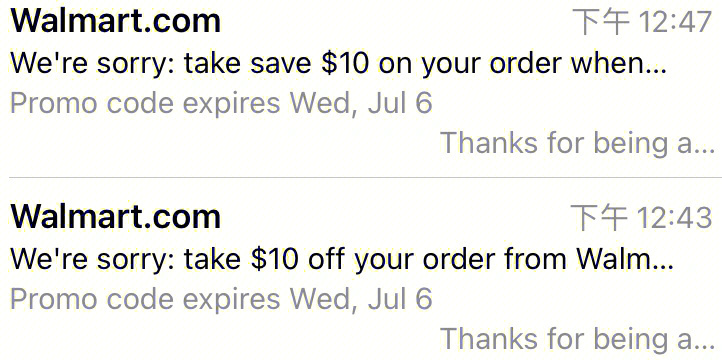722x361 pixels.
Task: Click "Promo code expires" preview in 12:47 email
Action: point(145,104)
